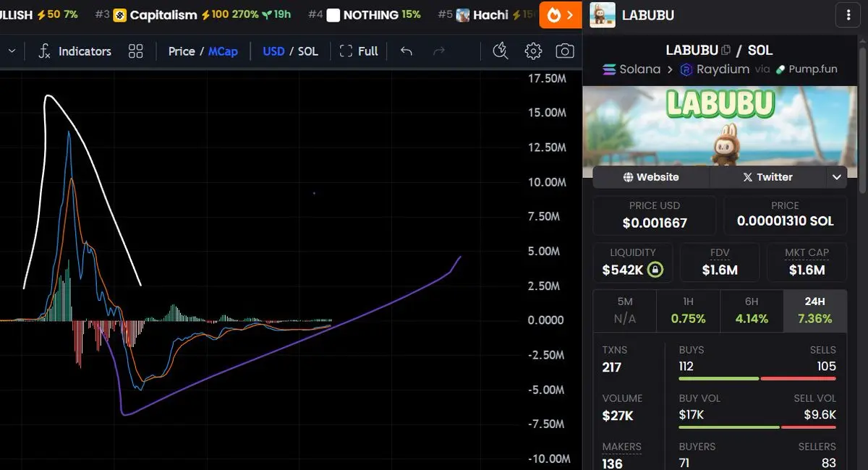This screenshot has height=470, width=868.
Task: Click the FDV $1.6M box
Action: pos(720,262)
